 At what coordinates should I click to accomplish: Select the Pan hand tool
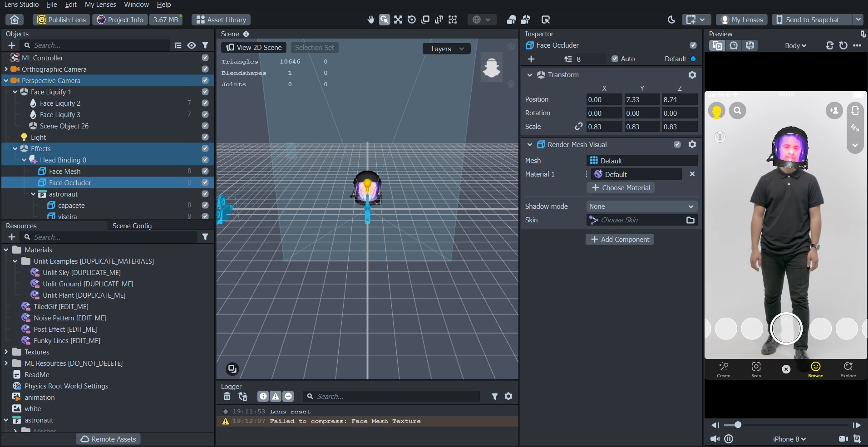371,20
